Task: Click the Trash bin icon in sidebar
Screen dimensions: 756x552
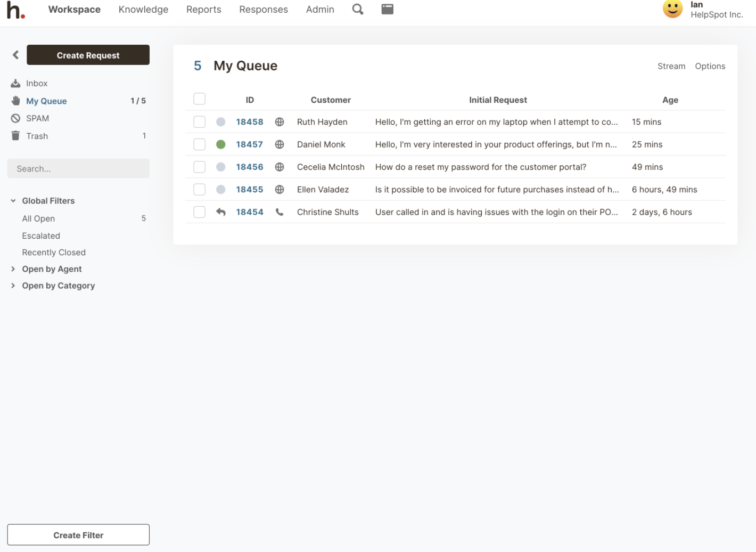Action: click(x=15, y=136)
